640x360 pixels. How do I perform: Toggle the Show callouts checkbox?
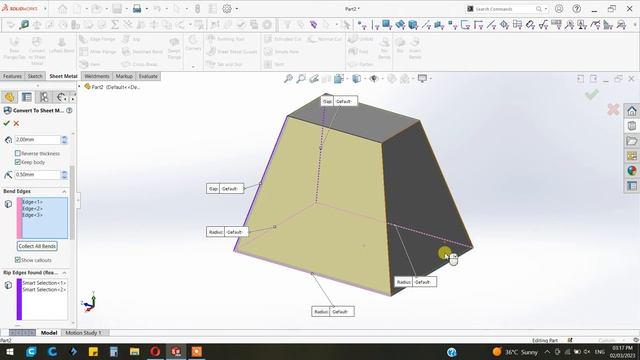coord(18,260)
